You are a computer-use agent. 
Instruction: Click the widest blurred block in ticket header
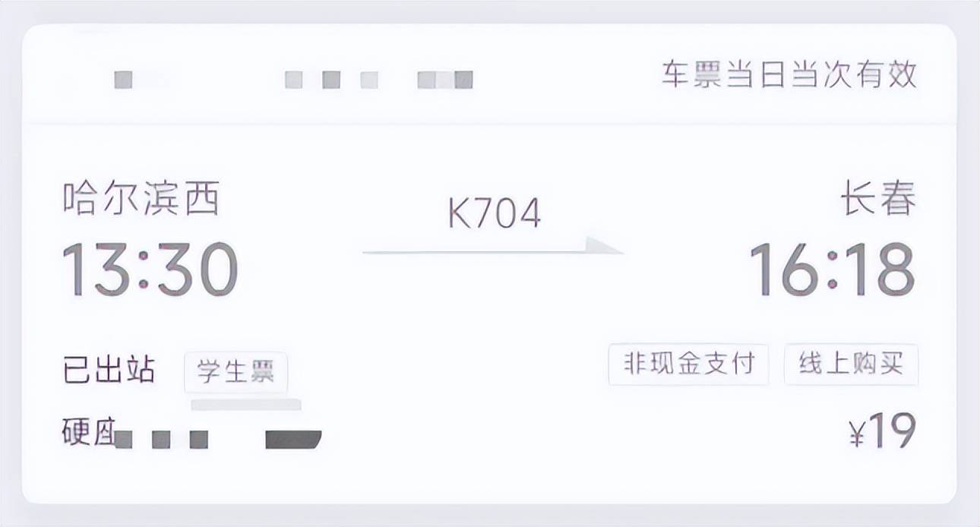pyautogui.click(x=445, y=80)
